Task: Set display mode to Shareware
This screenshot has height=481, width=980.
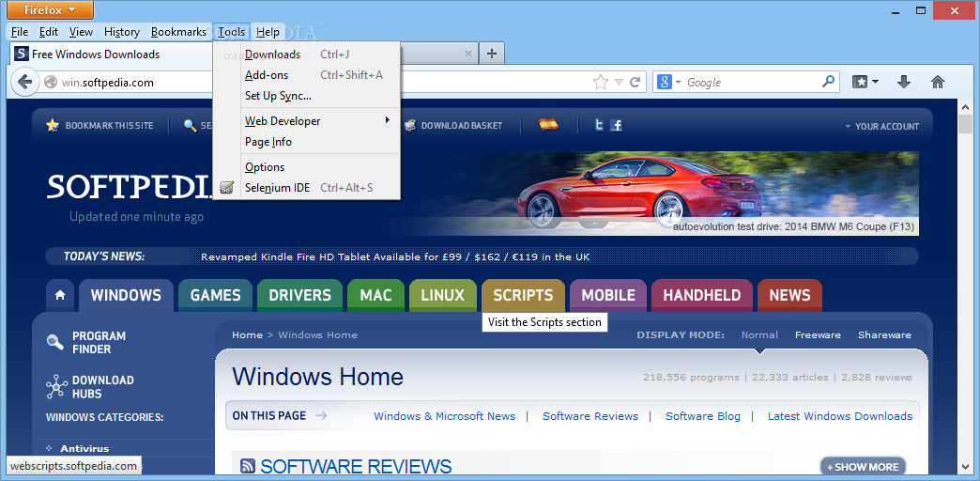Action: (884, 334)
